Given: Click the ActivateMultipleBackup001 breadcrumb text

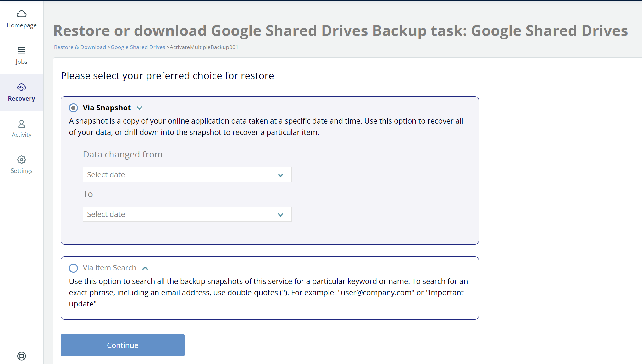Looking at the screenshot, I should coord(204,47).
